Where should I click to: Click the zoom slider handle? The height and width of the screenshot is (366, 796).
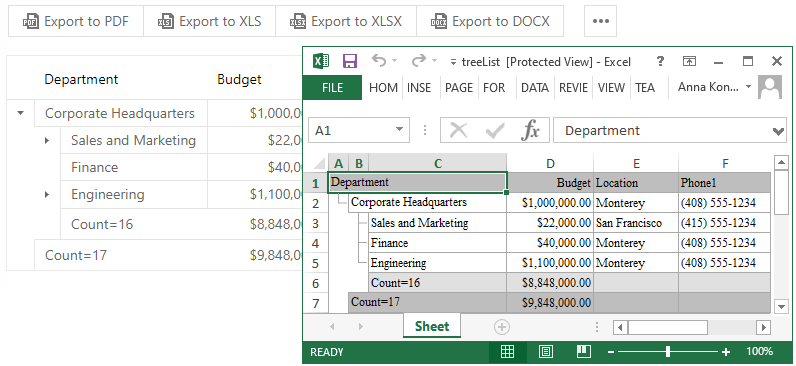668,351
